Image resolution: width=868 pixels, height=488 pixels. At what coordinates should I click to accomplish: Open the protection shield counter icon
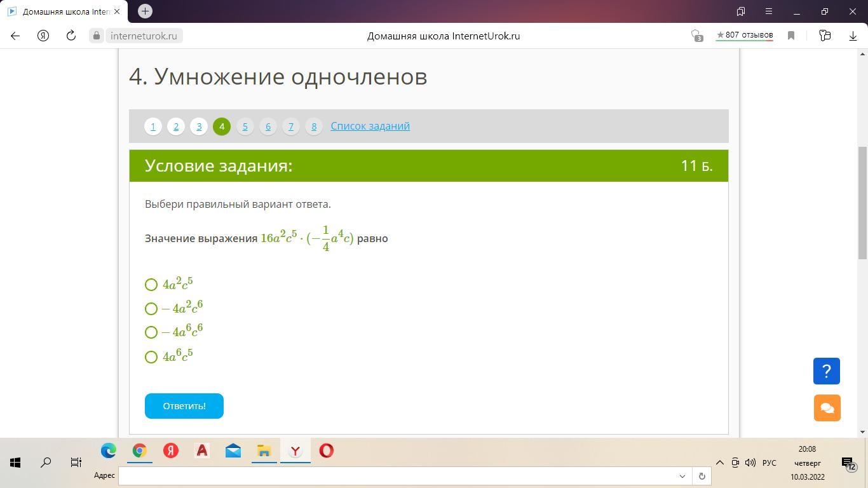[x=697, y=36]
